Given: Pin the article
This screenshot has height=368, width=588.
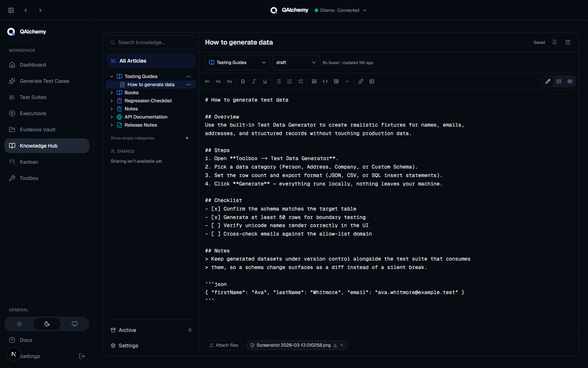Looking at the screenshot, I should 555,42.
